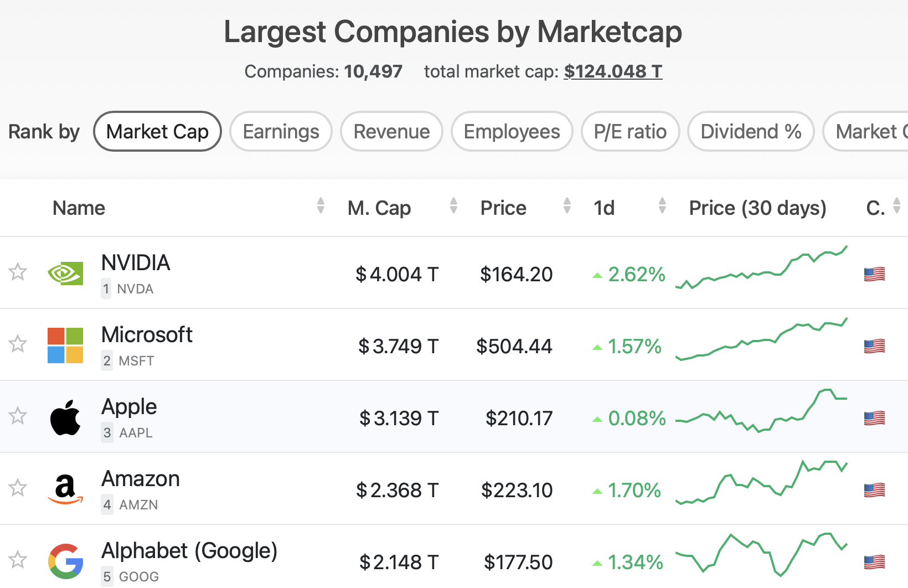The width and height of the screenshot is (908, 588).
Task: Open the Amazon company link
Action: [141, 478]
